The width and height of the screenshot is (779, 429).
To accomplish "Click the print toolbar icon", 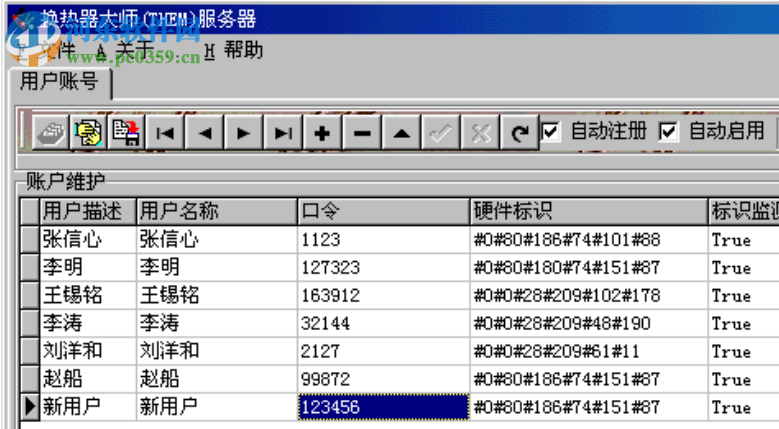I will coord(50,133).
